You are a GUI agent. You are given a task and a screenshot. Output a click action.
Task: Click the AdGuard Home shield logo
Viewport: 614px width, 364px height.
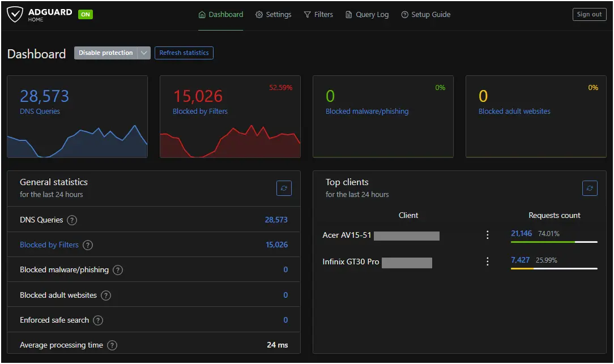pyautogui.click(x=15, y=15)
